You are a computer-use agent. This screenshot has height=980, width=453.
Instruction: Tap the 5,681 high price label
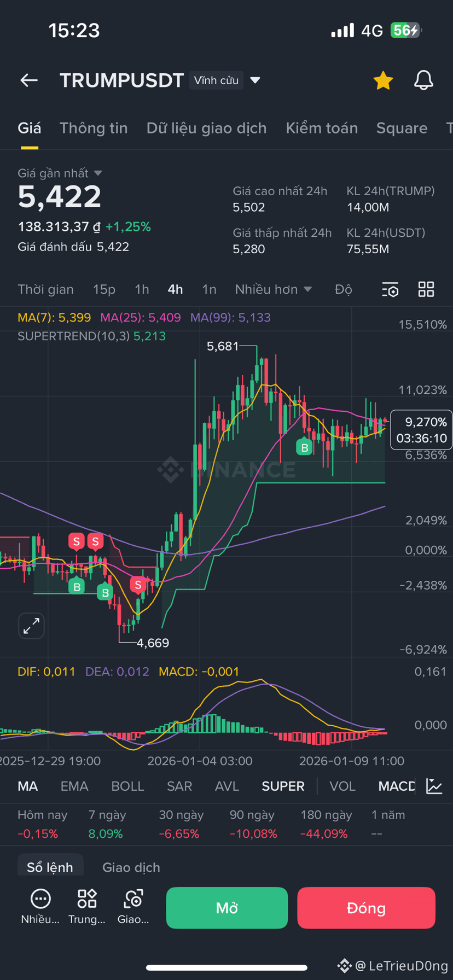[223, 346]
